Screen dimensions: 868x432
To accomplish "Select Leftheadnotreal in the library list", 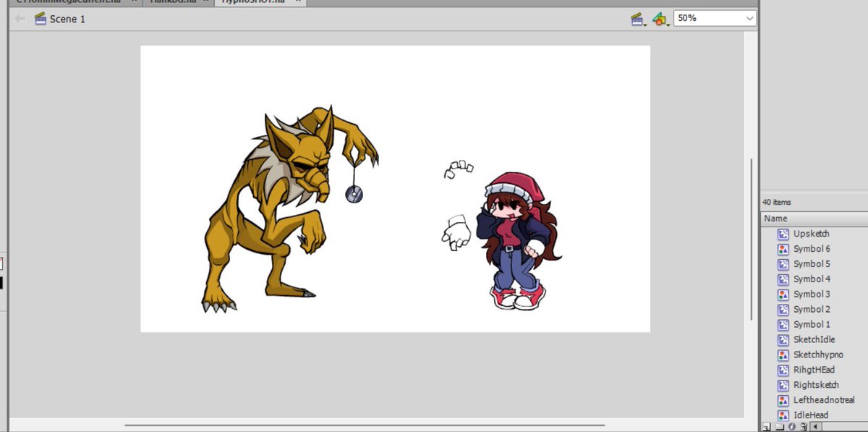I will tap(824, 401).
